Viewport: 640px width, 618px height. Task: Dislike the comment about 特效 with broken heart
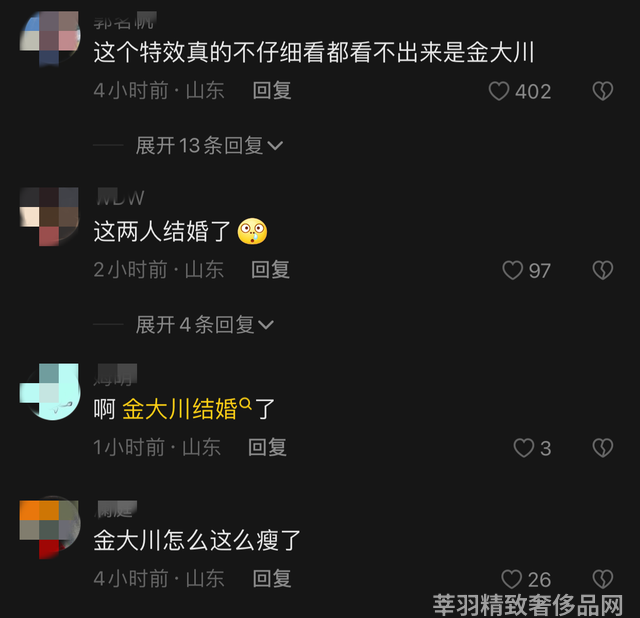[602, 91]
